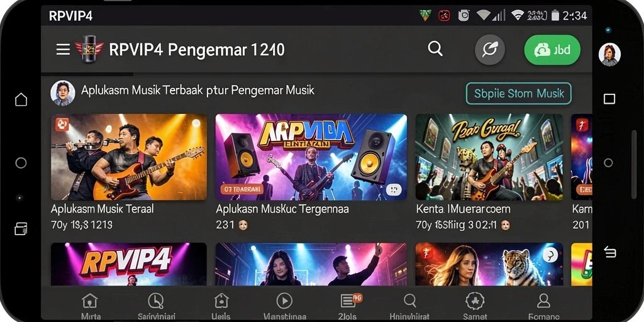Open the '2Jols' news tab
Screen dimensions: 644x322
coord(349,306)
